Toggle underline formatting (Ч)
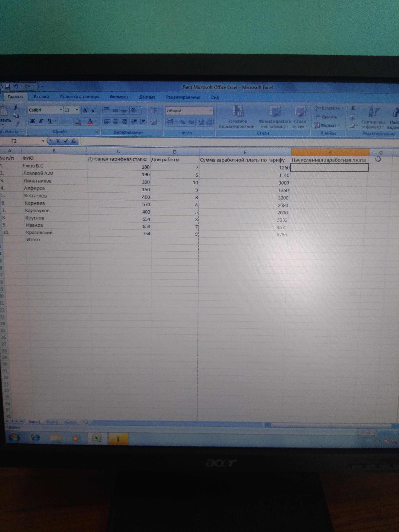The height and width of the screenshot is (532, 399). [x=49, y=121]
